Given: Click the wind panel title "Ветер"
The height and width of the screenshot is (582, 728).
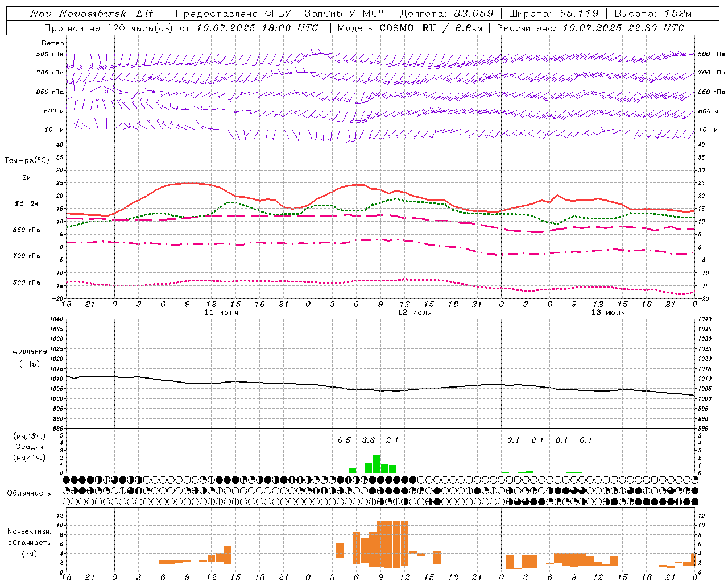Looking at the screenshot, I should pos(53,43).
